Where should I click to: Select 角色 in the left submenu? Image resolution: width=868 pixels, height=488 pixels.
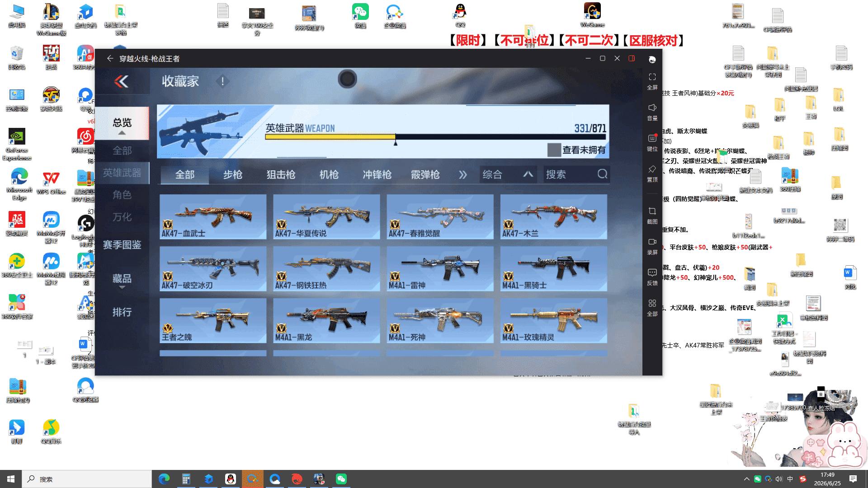point(122,195)
